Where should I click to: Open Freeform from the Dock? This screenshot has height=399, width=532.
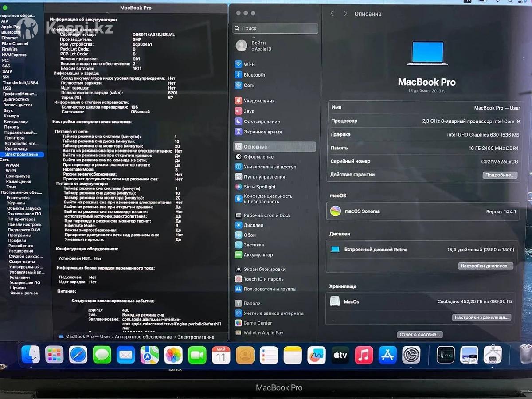pos(317,355)
